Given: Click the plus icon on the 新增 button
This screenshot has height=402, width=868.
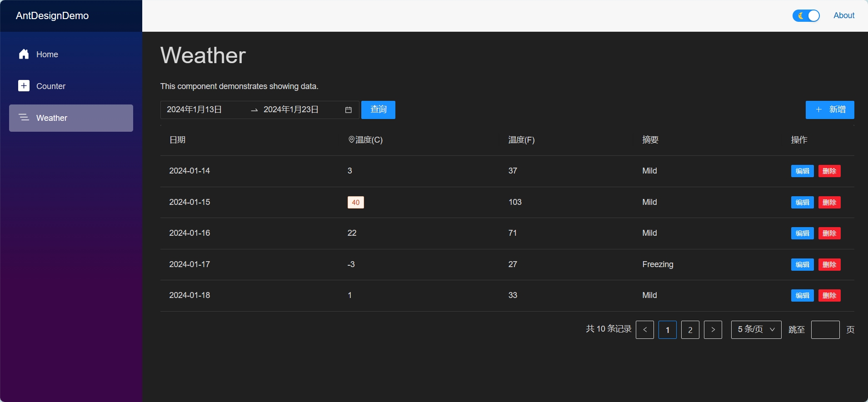Looking at the screenshot, I should coord(818,109).
